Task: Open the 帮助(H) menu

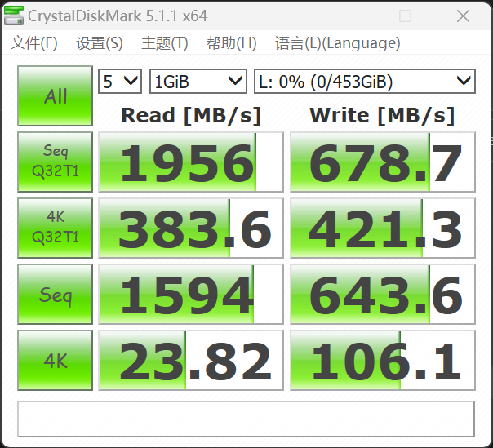Action: tap(232, 42)
